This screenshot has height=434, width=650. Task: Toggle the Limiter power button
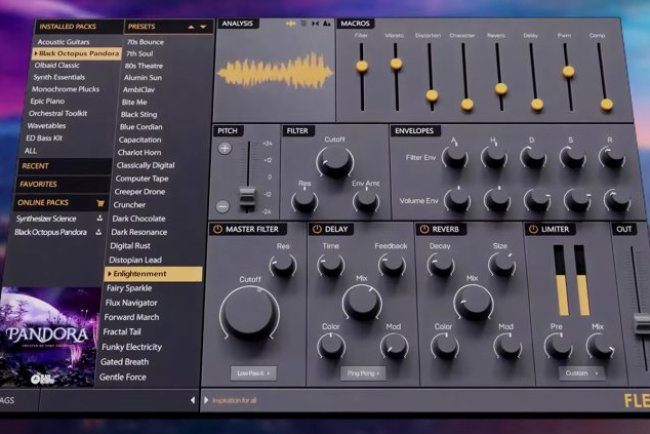531,229
